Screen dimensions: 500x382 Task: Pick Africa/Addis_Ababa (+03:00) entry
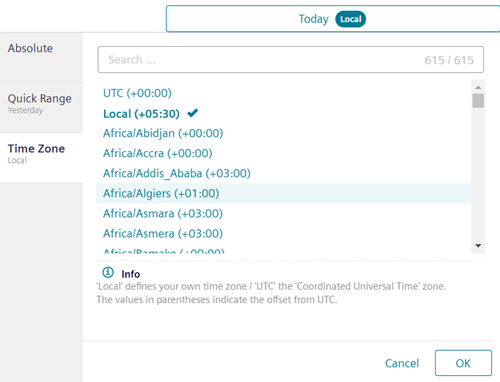click(x=284, y=173)
